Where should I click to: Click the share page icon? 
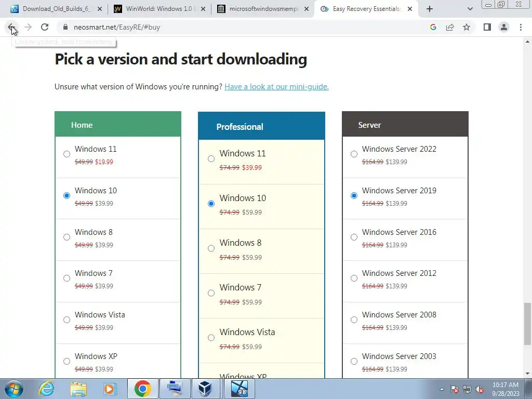[x=450, y=27]
